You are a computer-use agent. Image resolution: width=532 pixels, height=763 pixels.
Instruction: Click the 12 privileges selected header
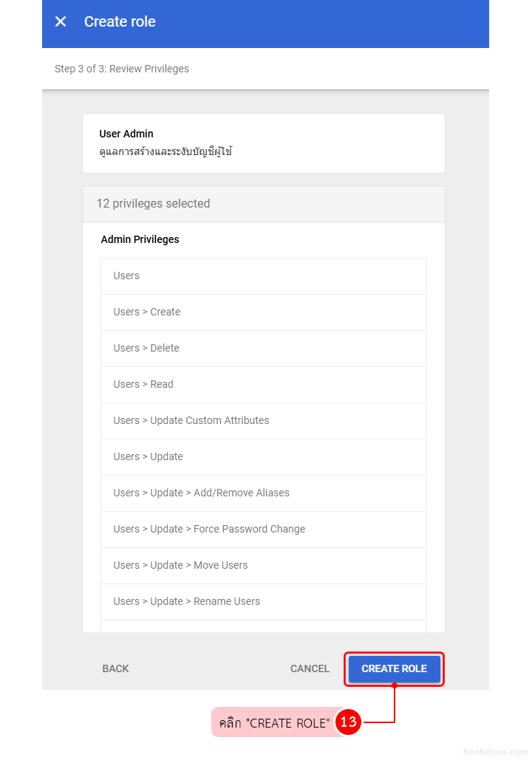coord(153,204)
